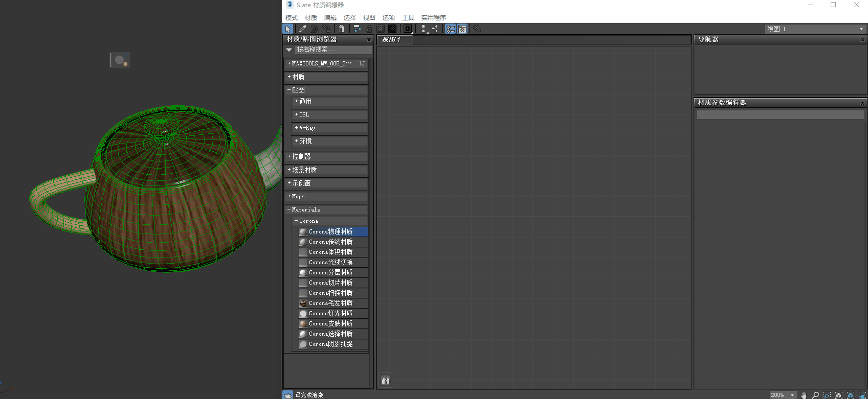Activate the arrow selection tool
Screen dimensions: 868x399
coord(288,29)
